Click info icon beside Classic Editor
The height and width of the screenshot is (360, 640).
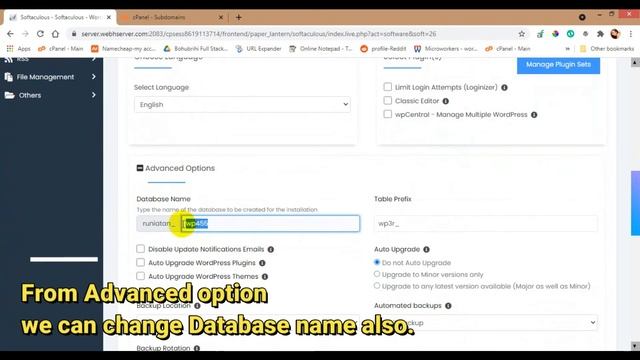[x=446, y=101]
